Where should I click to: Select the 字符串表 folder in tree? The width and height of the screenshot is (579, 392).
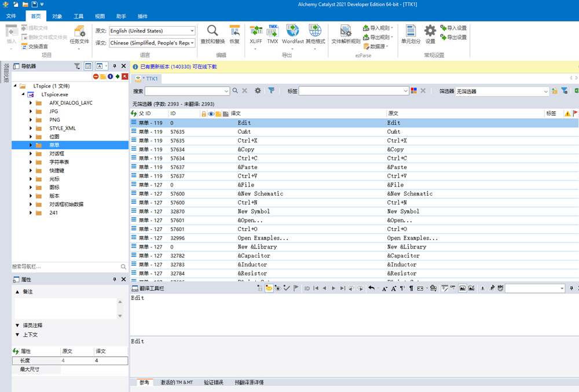click(59, 162)
